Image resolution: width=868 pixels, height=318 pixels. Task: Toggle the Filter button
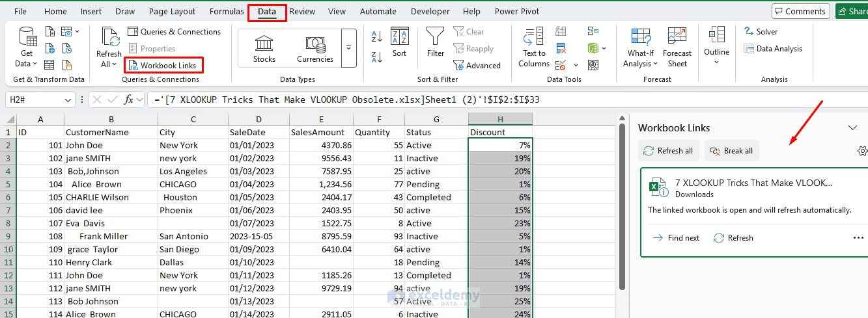pyautogui.click(x=436, y=42)
